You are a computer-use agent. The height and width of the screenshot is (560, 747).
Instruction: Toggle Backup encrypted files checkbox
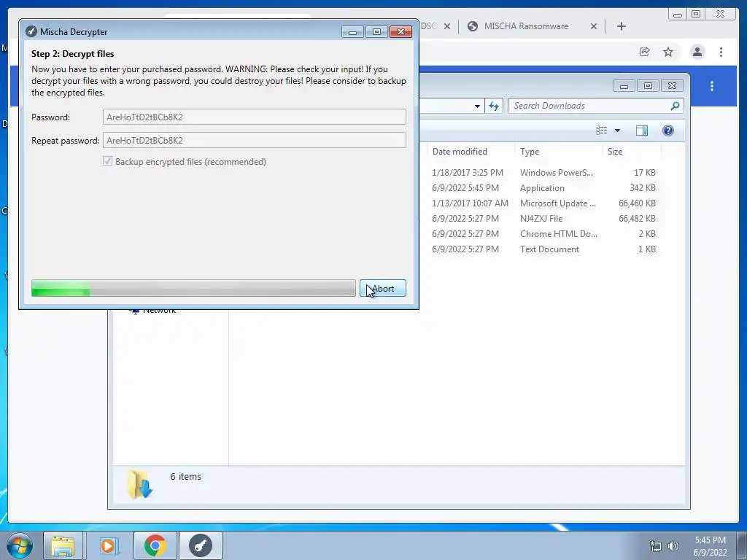[108, 161]
